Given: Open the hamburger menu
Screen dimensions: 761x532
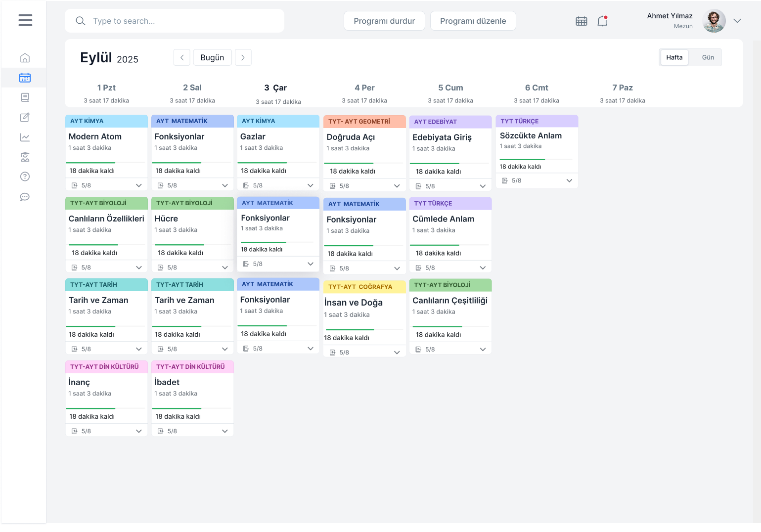Looking at the screenshot, I should tap(25, 20).
